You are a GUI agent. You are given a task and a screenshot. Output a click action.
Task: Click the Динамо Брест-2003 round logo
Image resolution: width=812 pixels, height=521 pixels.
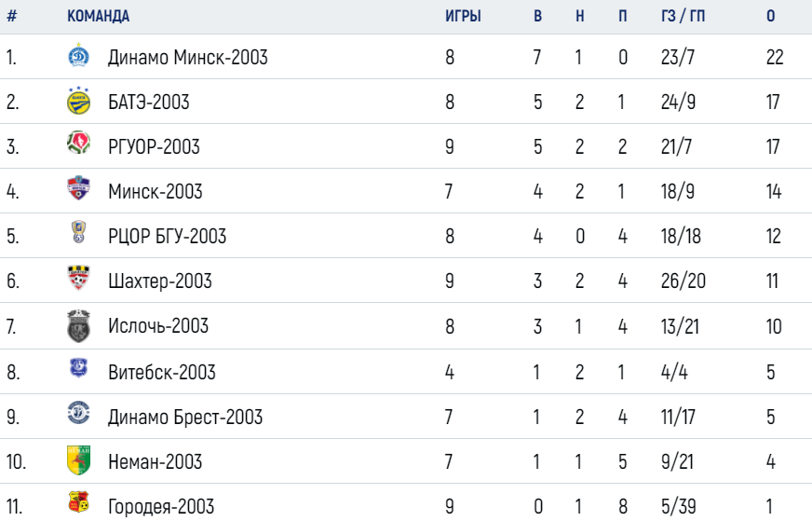(79, 413)
